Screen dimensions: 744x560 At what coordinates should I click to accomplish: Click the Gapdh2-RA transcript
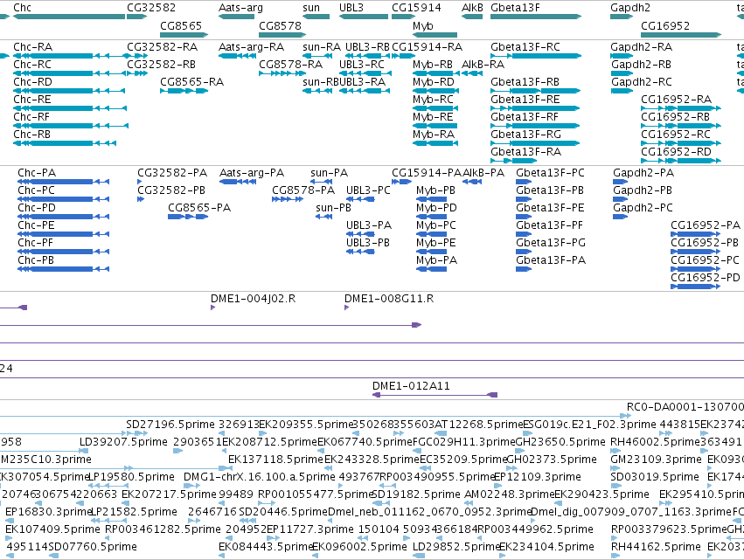pyautogui.click(x=622, y=56)
